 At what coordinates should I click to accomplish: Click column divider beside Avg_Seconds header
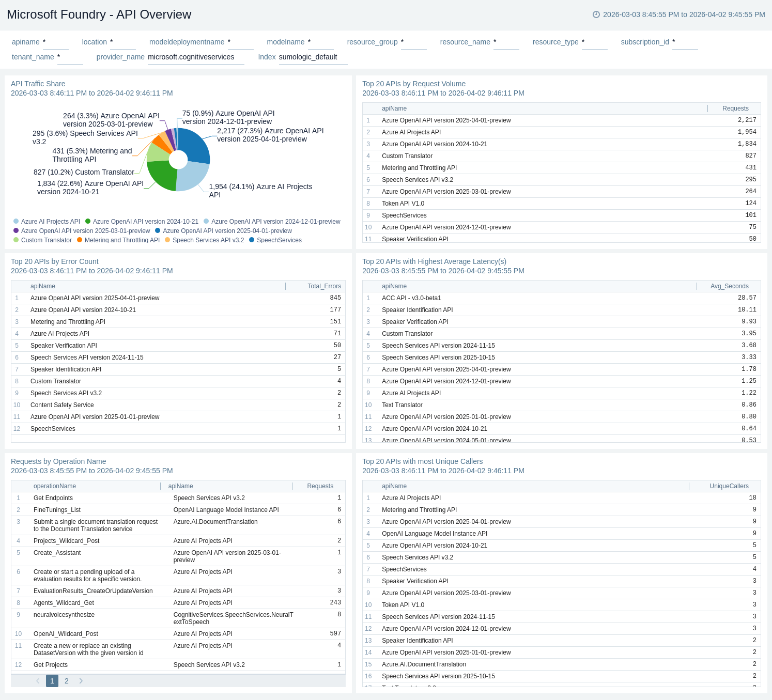click(x=697, y=286)
